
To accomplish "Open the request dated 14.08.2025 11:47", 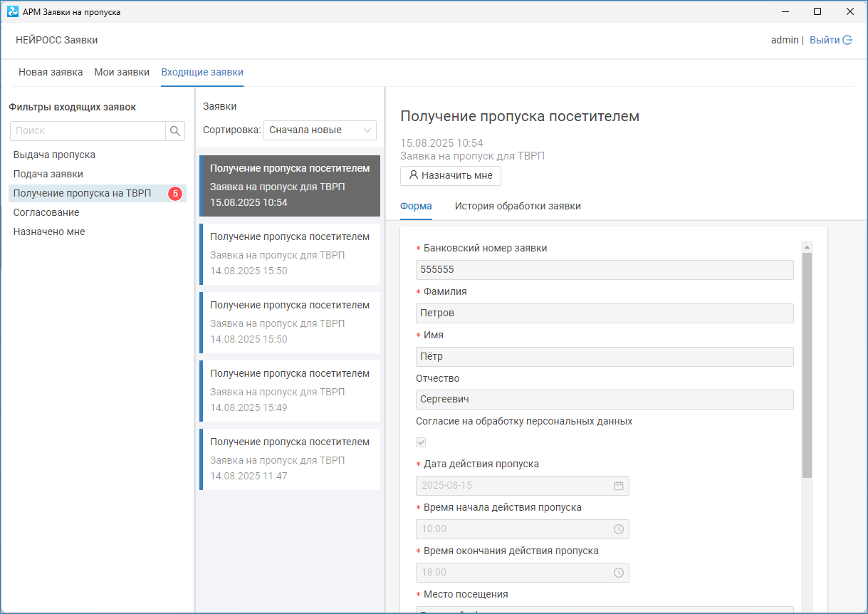I will (x=290, y=459).
